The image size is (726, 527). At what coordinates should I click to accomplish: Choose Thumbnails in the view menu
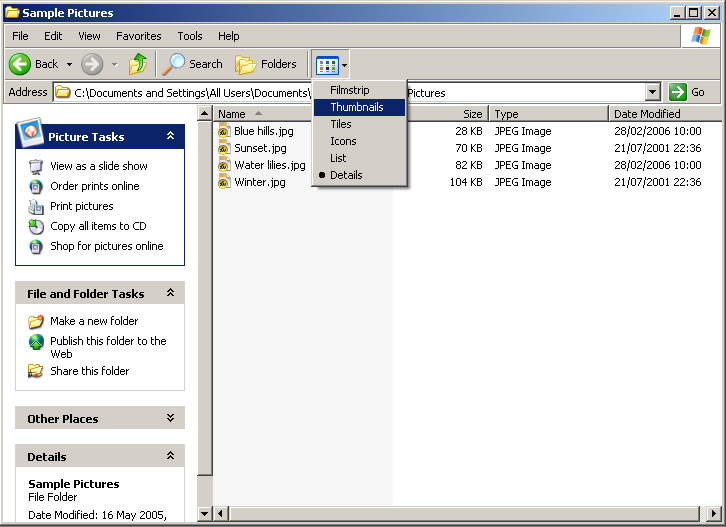coord(357,107)
